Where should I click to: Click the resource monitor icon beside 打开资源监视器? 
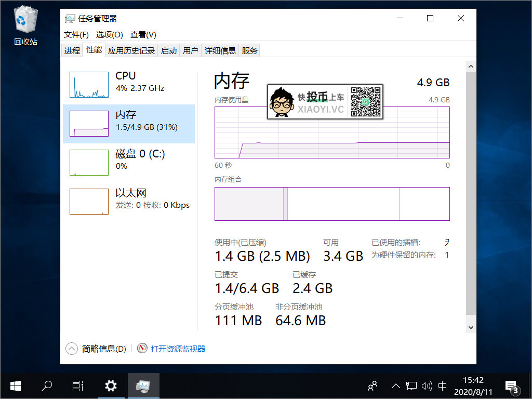[x=142, y=348]
